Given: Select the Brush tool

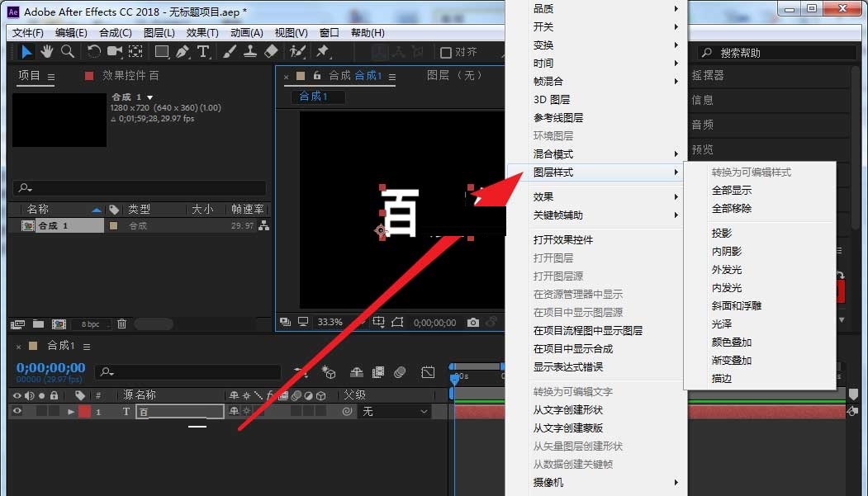Looking at the screenshot, I should (x=230, y=51).
